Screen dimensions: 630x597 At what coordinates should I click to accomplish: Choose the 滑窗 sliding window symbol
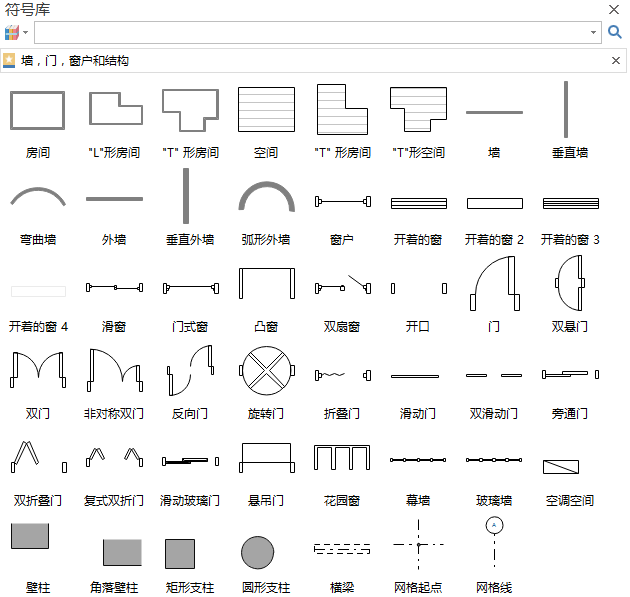(115, 288)
